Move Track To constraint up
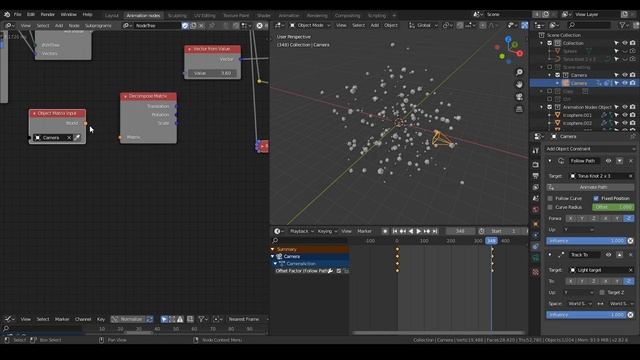This screenshot has height=360, width=640. click(620, 255)
